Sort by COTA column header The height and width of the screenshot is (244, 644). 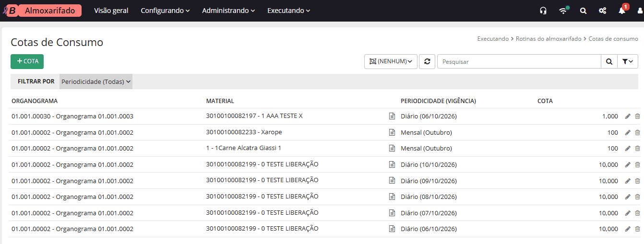click(x=545, y=101)
